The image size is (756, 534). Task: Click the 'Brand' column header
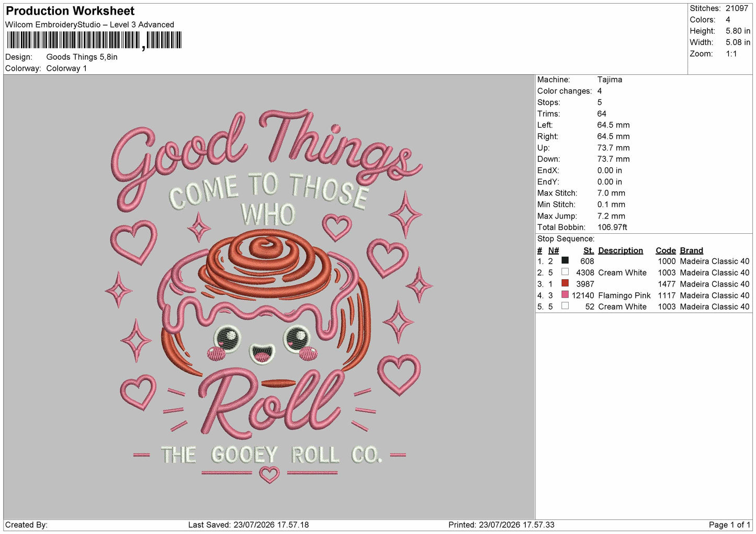(x=691, y=251)
